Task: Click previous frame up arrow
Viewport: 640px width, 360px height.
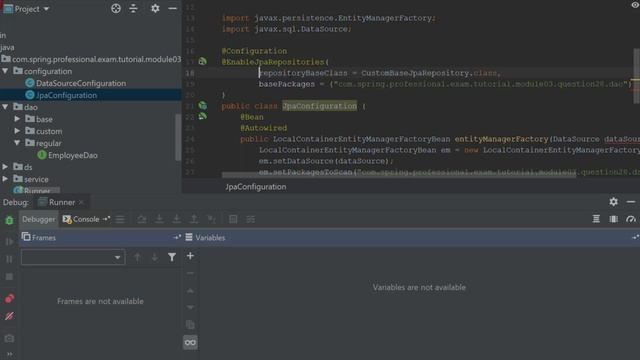Action: click(138, 257)
